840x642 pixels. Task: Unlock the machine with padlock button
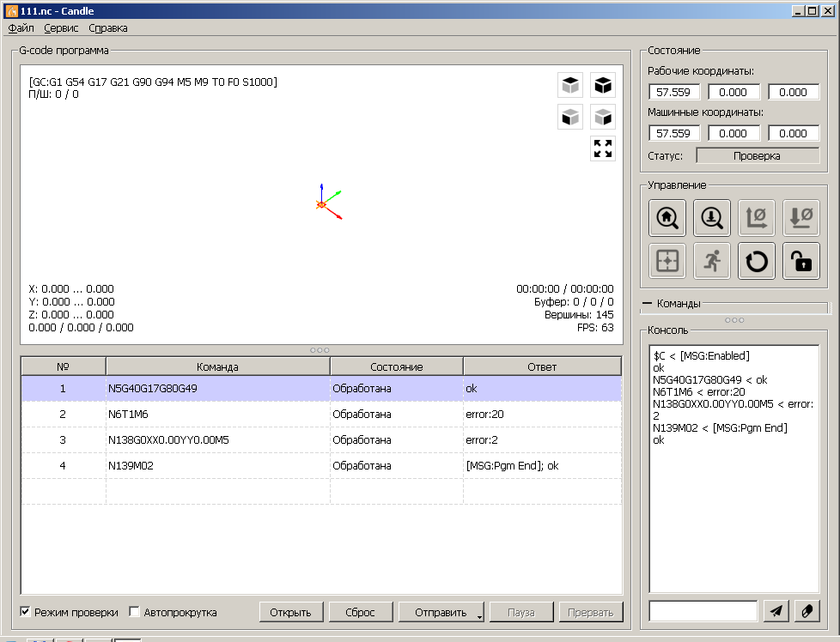[x=801, y=261]
